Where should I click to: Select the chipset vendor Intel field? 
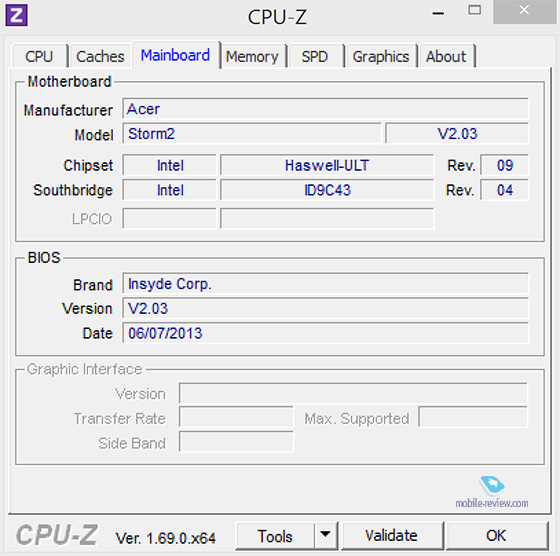pos(170,165)
